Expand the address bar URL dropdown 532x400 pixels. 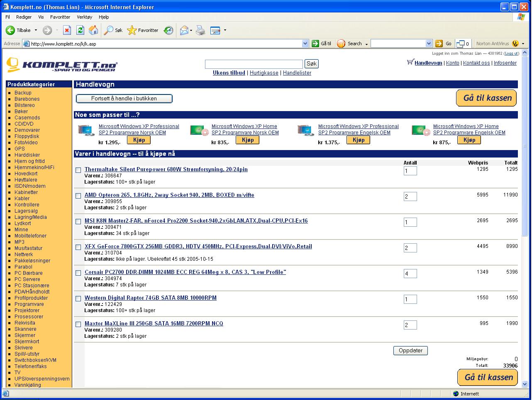(305, 44)
